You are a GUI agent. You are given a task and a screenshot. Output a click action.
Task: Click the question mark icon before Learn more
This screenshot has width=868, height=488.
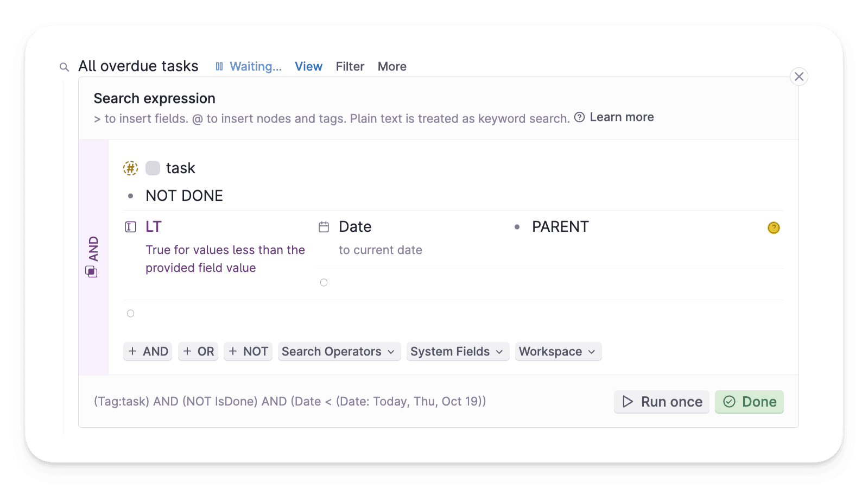tap(579, 117)
